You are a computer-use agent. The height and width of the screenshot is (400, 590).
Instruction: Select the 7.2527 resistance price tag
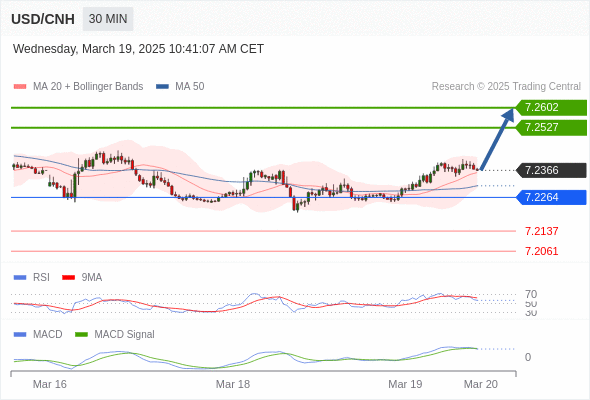click(551, 128)
